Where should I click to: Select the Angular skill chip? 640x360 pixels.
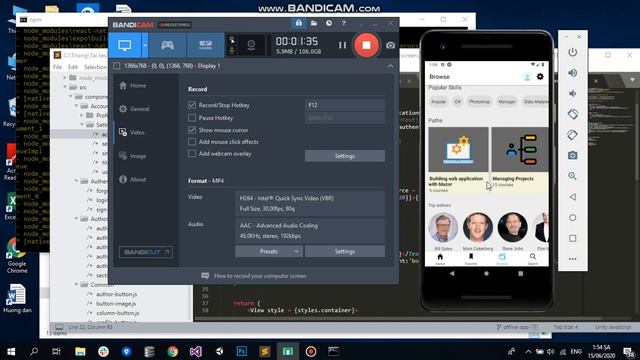[438, 102]
